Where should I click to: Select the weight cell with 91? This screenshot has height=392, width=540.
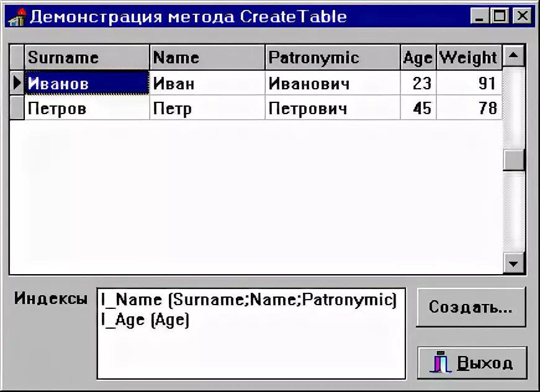click(469, 82)
